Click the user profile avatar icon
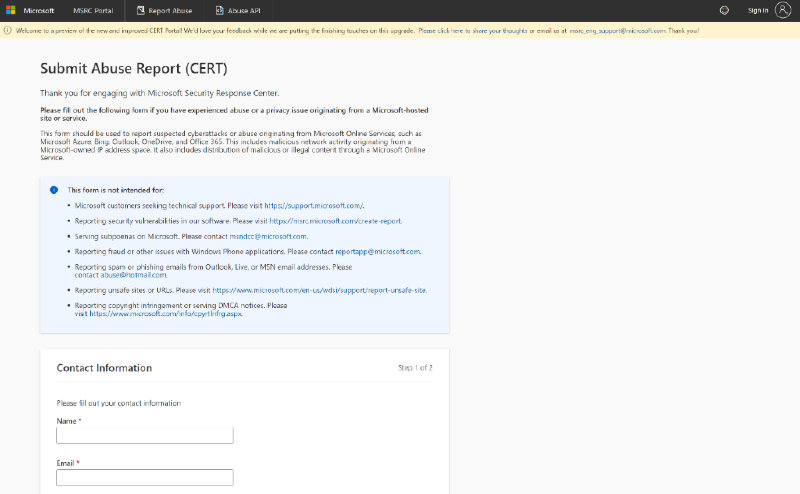Image resolution: width=800 pixels, height=494 pixels. pyautogui.click(x=783, y=10)
